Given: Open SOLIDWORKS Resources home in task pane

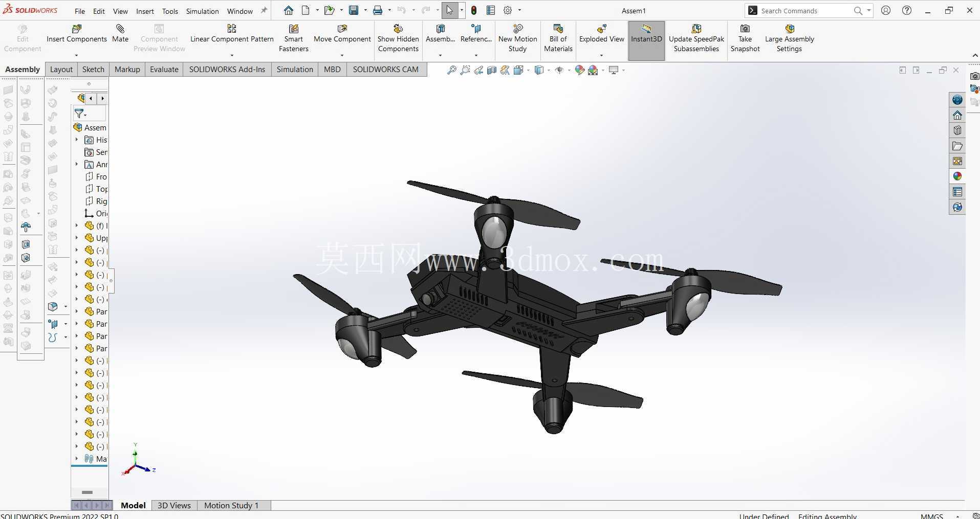Looking at the screenshot, I should (957, 115).
